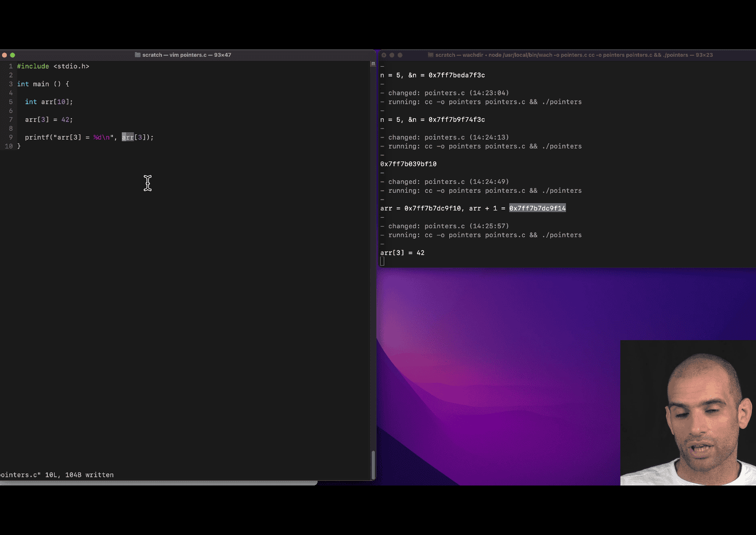Click the green zoom button on vim window

[x=12, y=55]
